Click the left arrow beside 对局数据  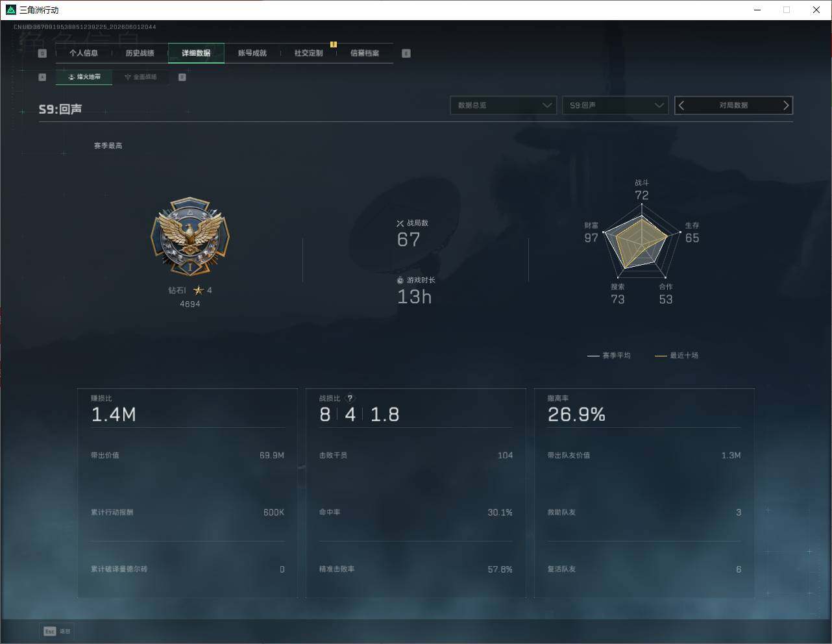(x=681, y=105)
